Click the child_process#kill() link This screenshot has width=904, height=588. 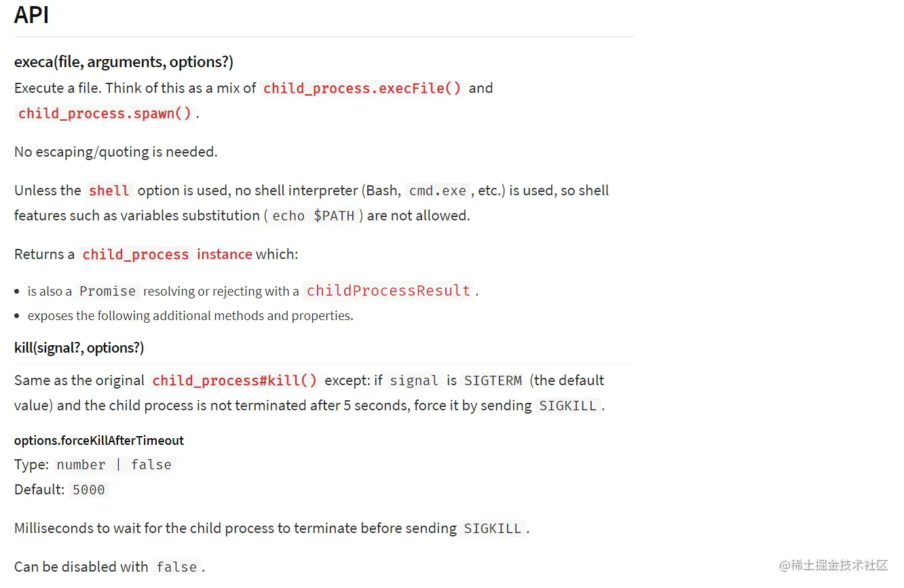coord(234,380)
